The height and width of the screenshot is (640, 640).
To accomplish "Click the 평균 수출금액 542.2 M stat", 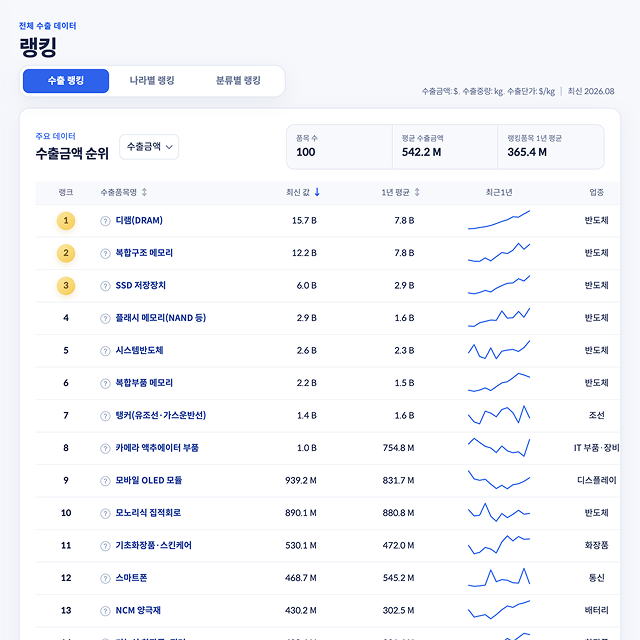I will coord(445,147).
